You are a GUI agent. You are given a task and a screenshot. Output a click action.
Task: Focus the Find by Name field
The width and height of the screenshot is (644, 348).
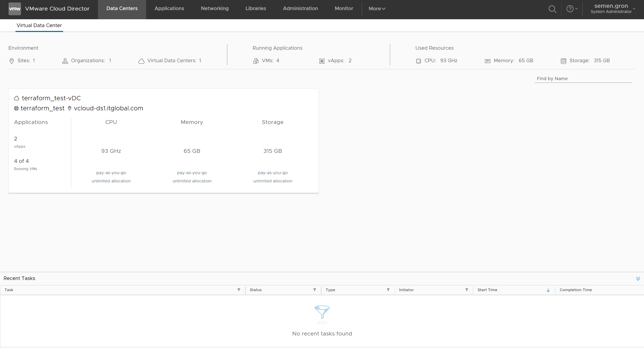(583, 79)
